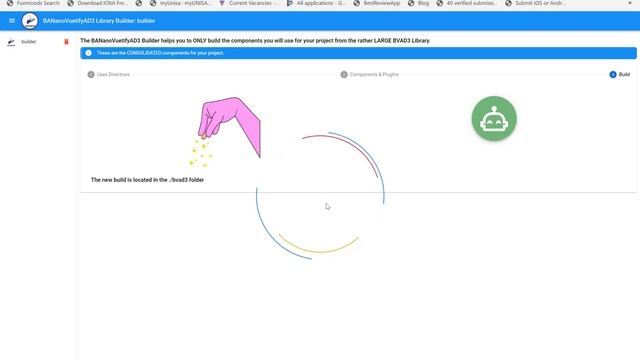Open the Blog bookmark
Screen dimensions: 640x360
(418, 3)
